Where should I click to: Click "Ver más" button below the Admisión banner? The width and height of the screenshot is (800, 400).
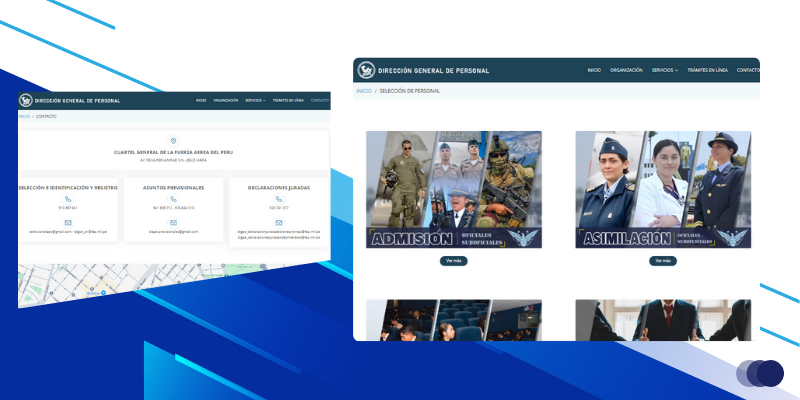click(x=454, y=261)
